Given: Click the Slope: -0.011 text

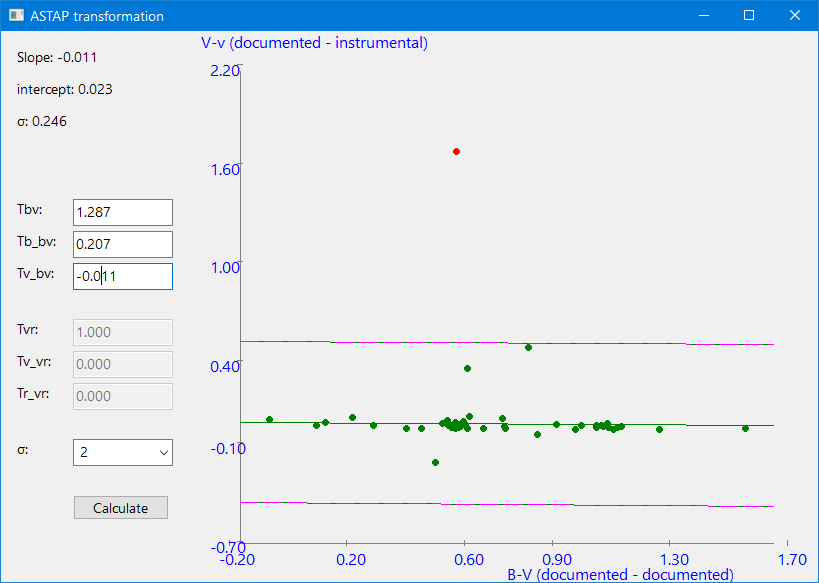Looking at the screenshot, I should click(x=57, y=57).
